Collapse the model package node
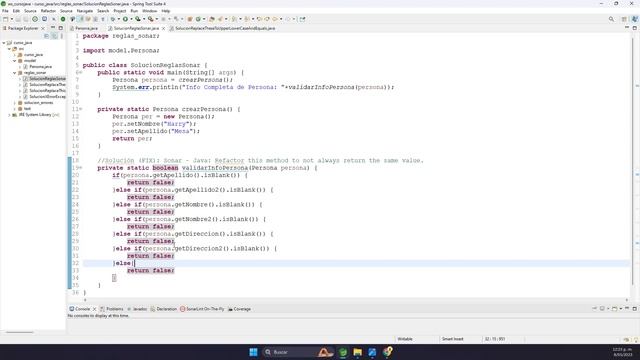The image size is (640, 360). point(14,61)
